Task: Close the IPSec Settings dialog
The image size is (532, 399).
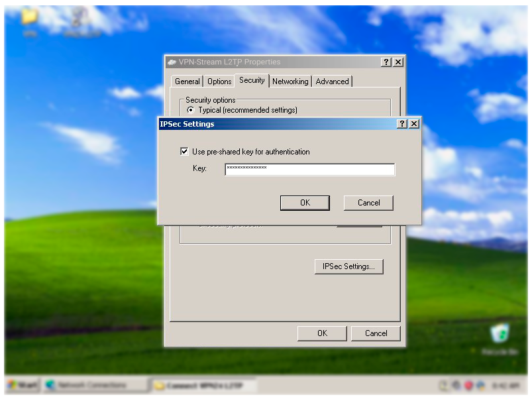Action: pos(414,124)
